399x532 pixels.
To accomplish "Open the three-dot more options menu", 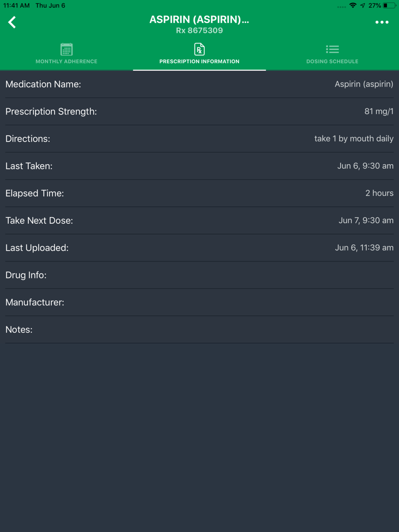I will tap(382, 22).
